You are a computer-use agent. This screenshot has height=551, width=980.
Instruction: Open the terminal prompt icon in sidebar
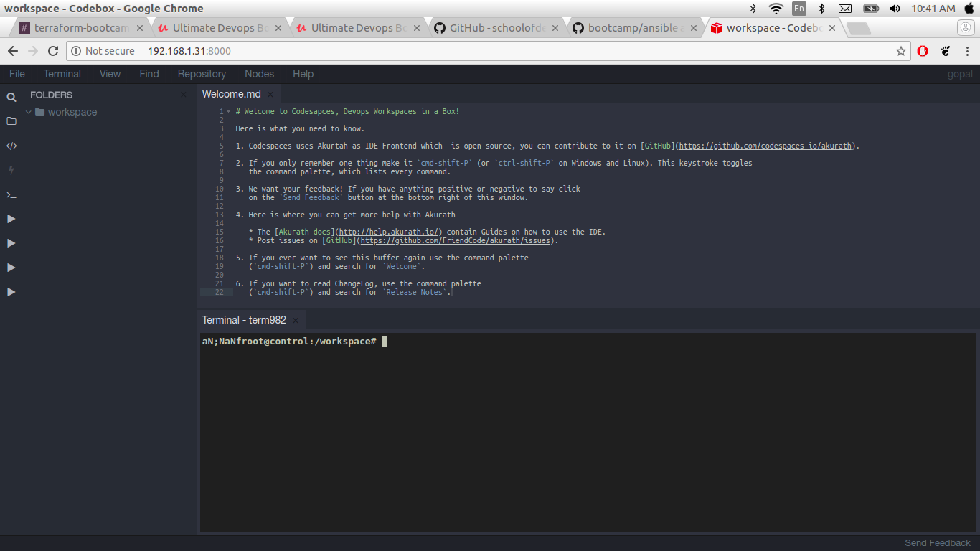(x=11, y=194)
